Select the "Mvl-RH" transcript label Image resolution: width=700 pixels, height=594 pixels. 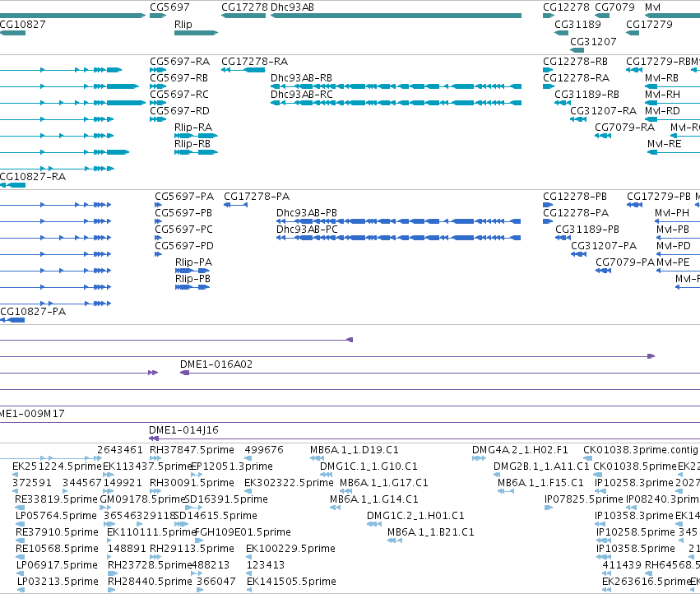tap(662, 95)
